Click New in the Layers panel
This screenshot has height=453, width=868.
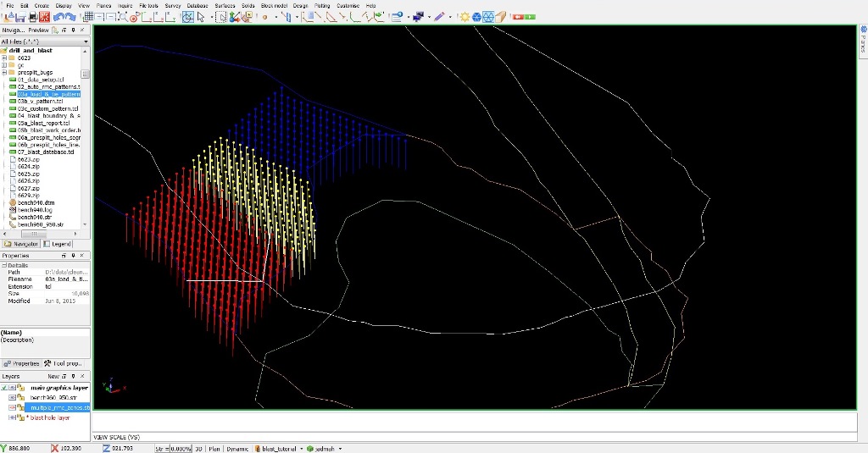click(53, 376)
